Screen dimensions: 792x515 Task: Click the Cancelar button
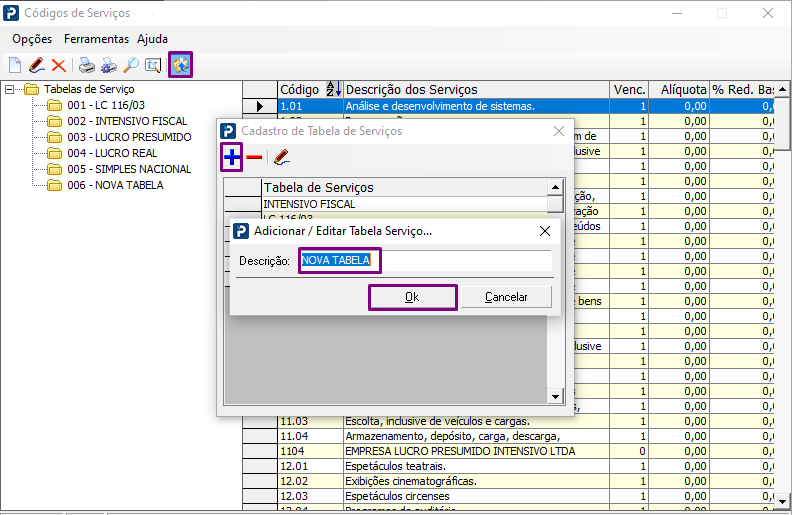(x=506, y=297)
